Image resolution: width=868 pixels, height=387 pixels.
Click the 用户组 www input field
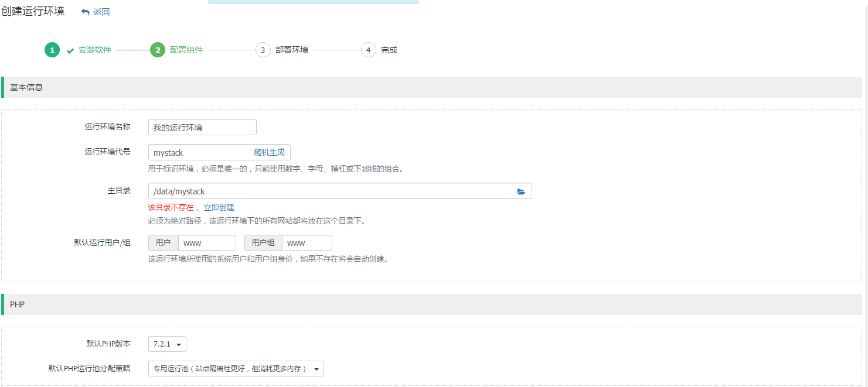coord(307,243)
